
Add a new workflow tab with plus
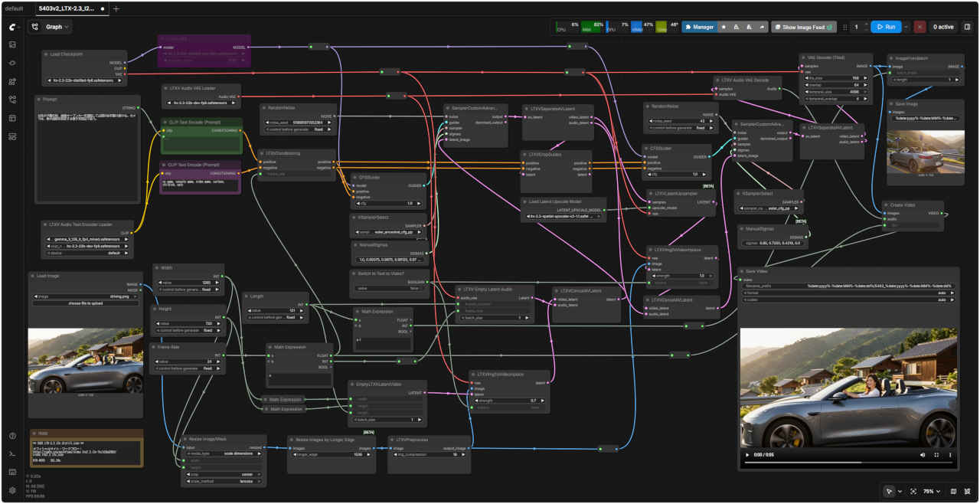pyautogui.click(x=116, y=8)
